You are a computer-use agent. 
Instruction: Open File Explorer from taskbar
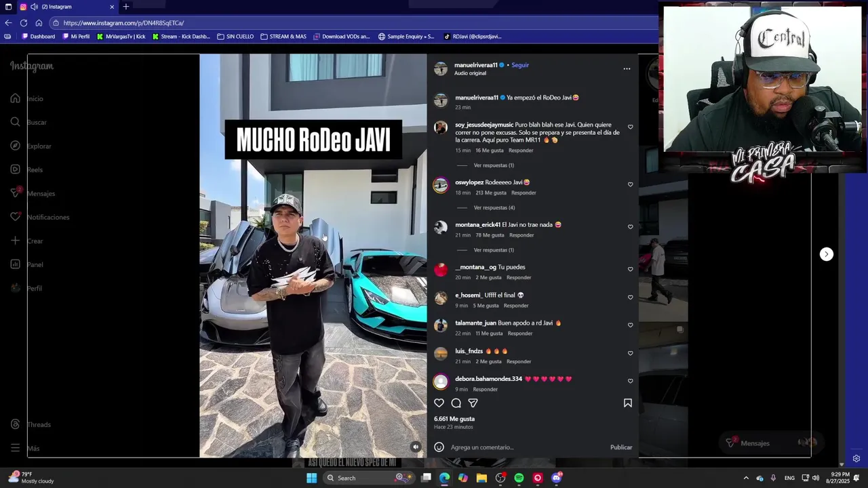(x=481, y=478)
